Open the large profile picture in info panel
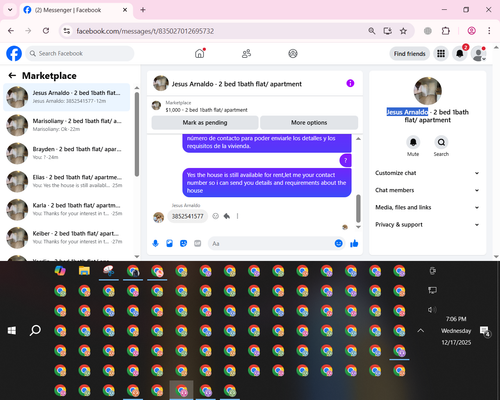This screenshot has width=500, height=400. 428,91
